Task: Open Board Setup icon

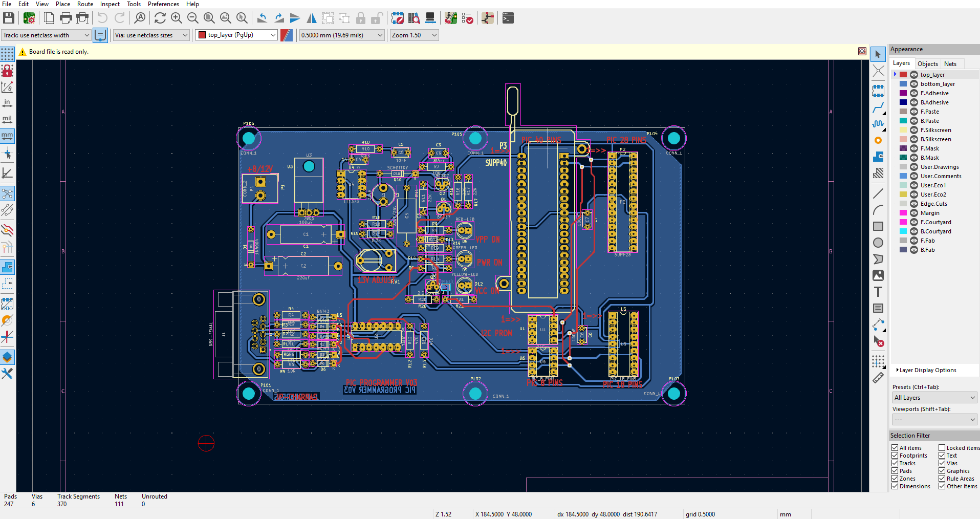Action: 29,18
